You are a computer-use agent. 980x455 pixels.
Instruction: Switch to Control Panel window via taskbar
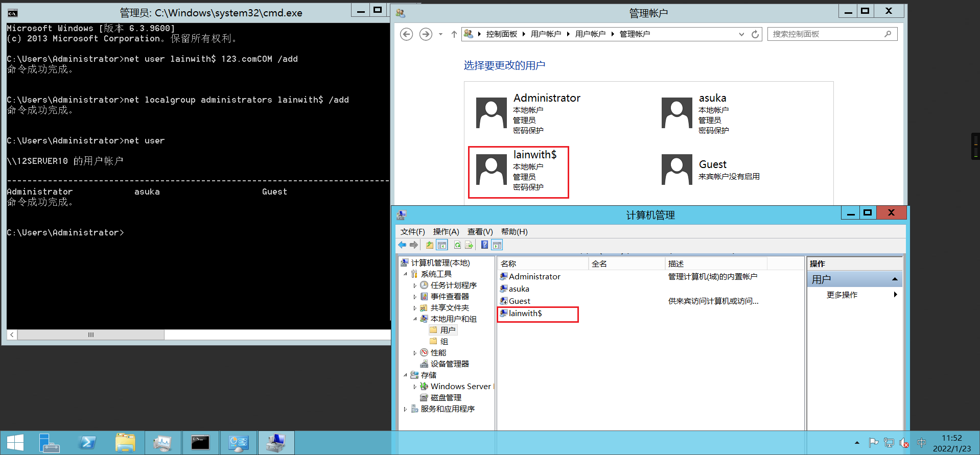(x=238, y=443)
